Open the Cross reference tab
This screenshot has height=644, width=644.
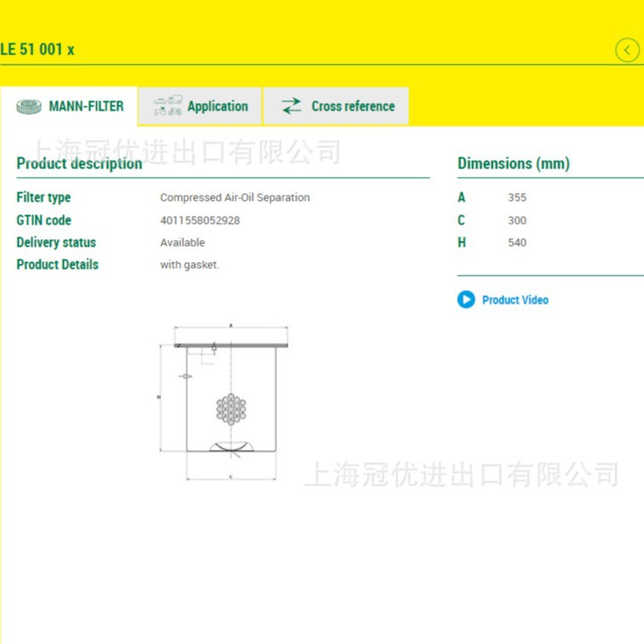point(336,106)
